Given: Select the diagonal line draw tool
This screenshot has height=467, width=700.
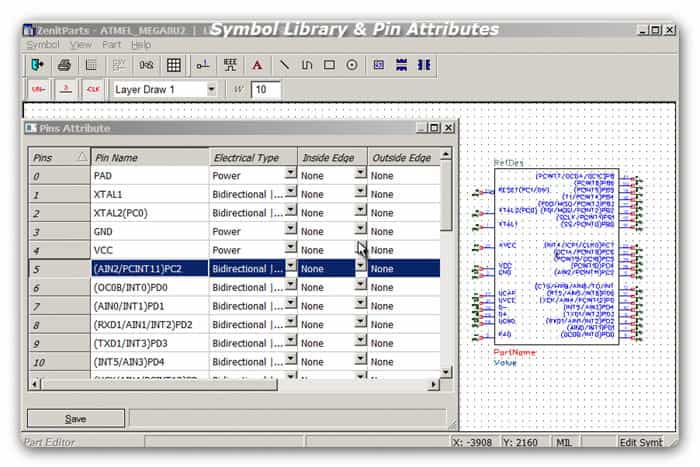Looking at the screenshot, I should point(284,65).
